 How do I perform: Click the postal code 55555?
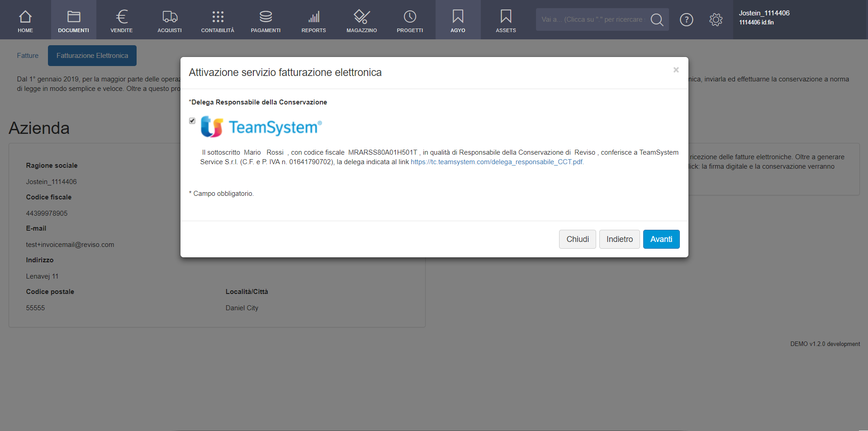point(35,308)
